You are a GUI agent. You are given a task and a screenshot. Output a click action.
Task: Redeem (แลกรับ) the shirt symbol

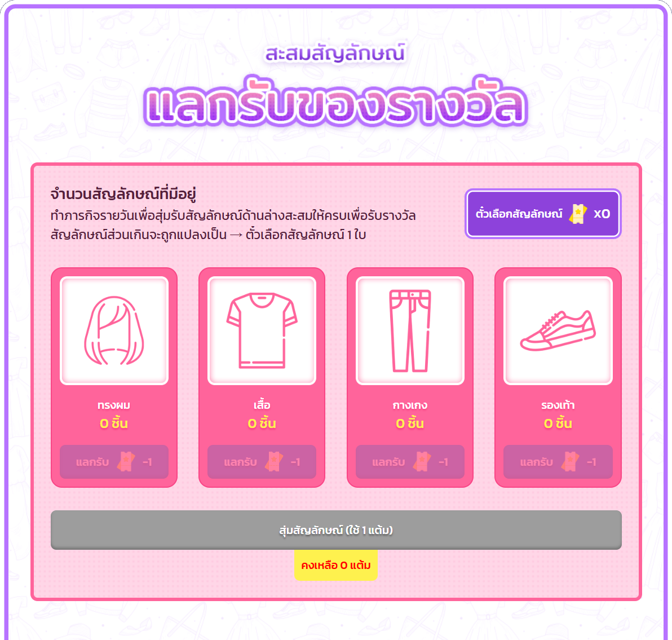[262, 462]
